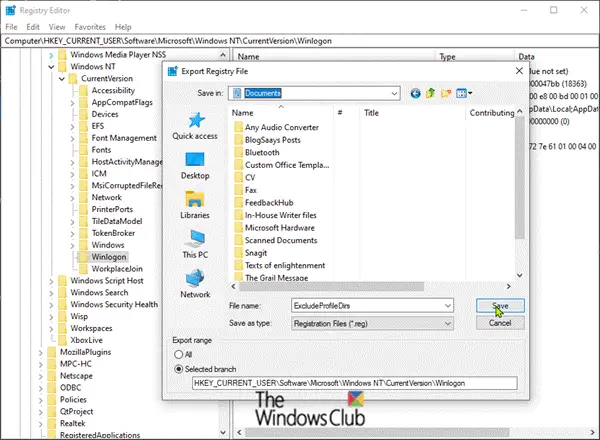The image size is (600, 440).
Task: Open the File menu
Action: pos(11,27)
